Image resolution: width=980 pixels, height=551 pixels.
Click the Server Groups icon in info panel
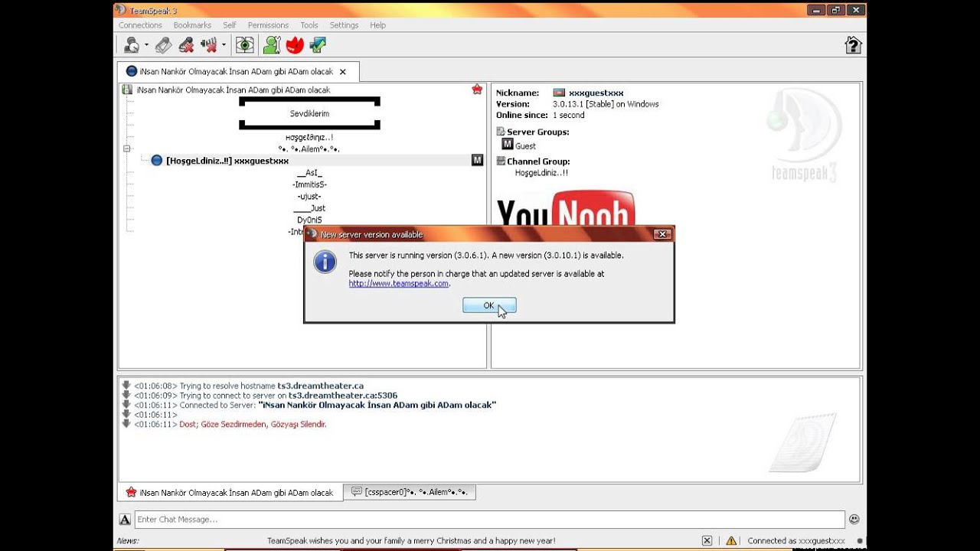[501, 132]
